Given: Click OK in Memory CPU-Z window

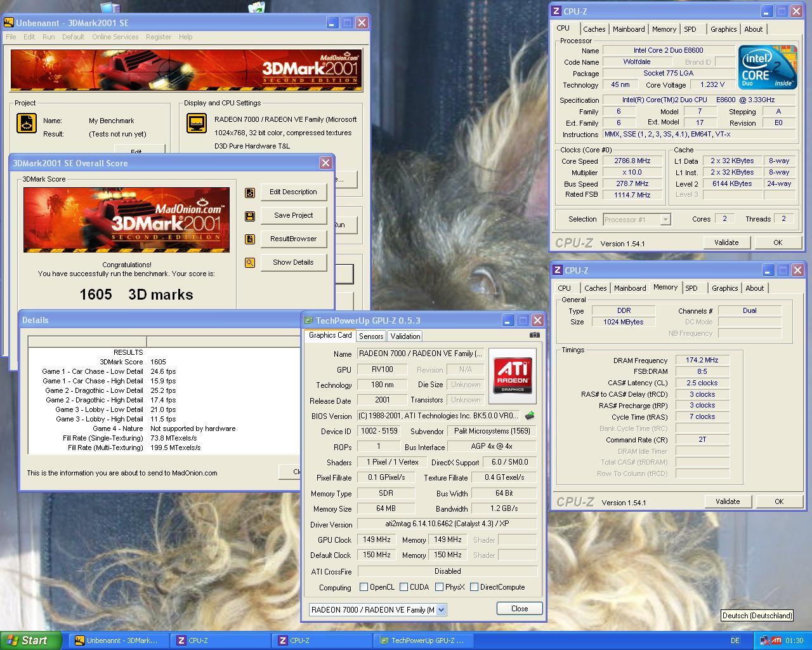Looking at the screenshot, I should coord(779,501).
